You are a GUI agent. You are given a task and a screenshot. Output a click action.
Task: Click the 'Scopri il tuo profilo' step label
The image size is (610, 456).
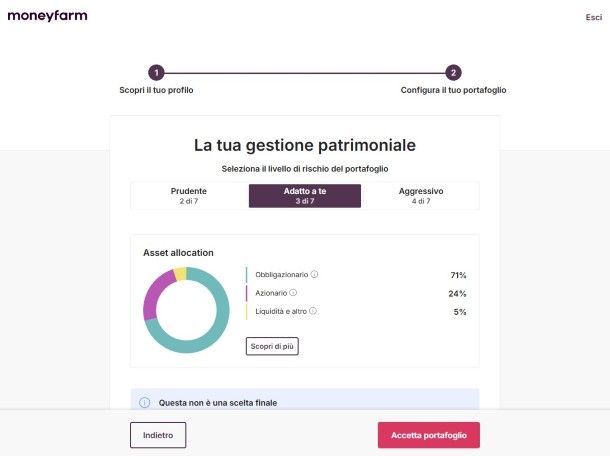(156, 90)
